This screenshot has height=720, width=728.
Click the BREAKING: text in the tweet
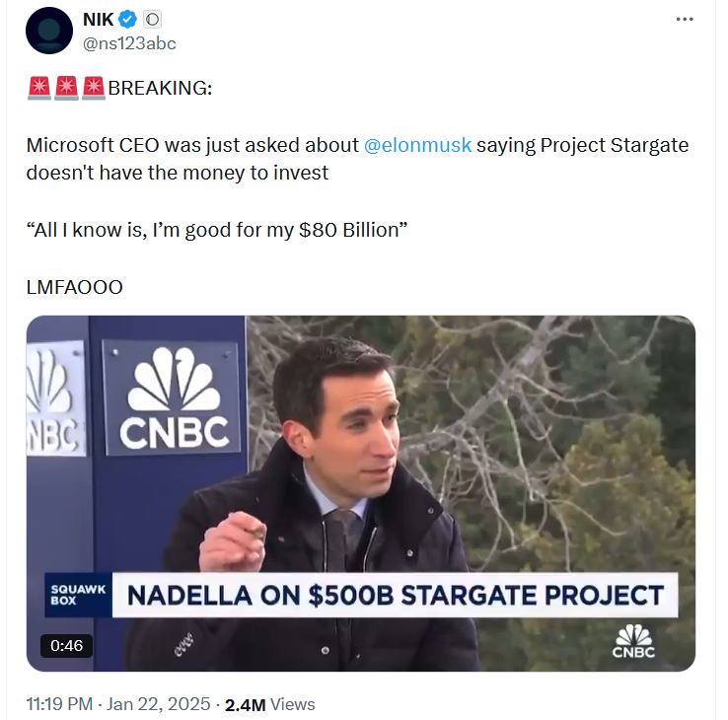point(159,89)
